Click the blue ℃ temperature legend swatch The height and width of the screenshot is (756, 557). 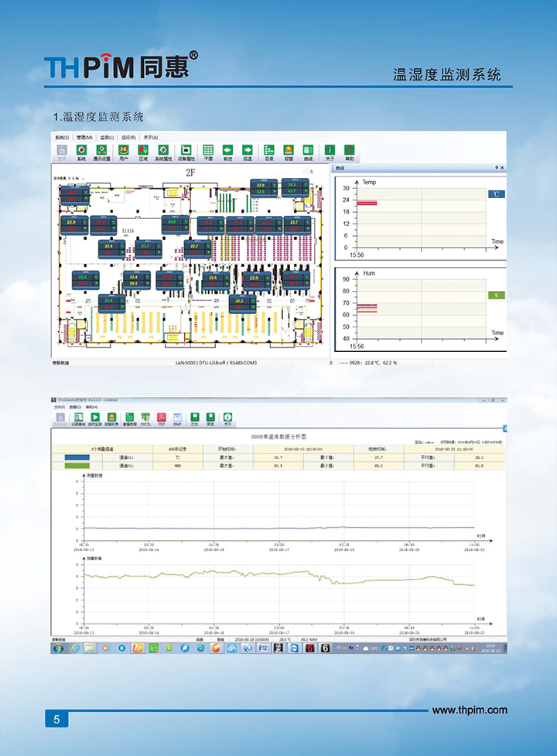click(x=496, y=195)
